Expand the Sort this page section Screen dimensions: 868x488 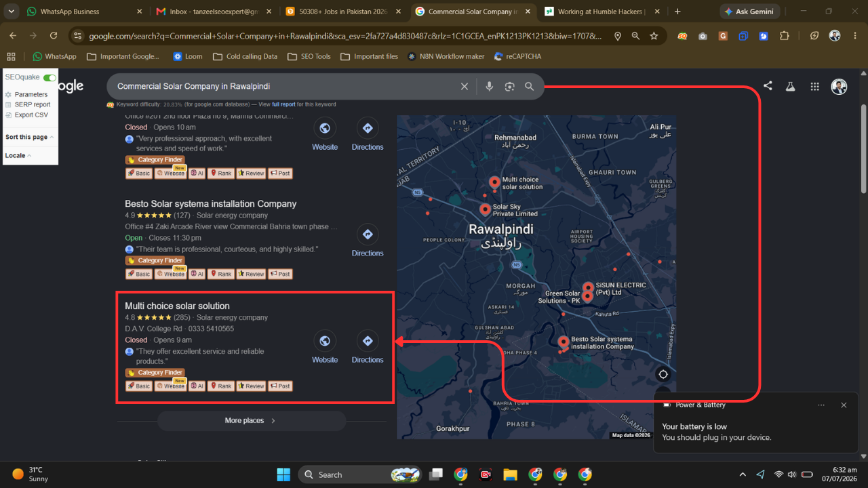(29, 137)
